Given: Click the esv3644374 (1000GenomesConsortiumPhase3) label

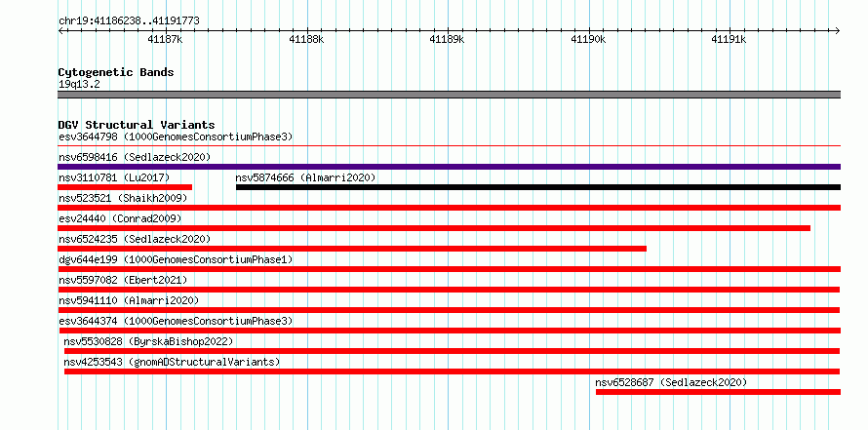Looking at the screenshot, I should (x=176, y=321).
